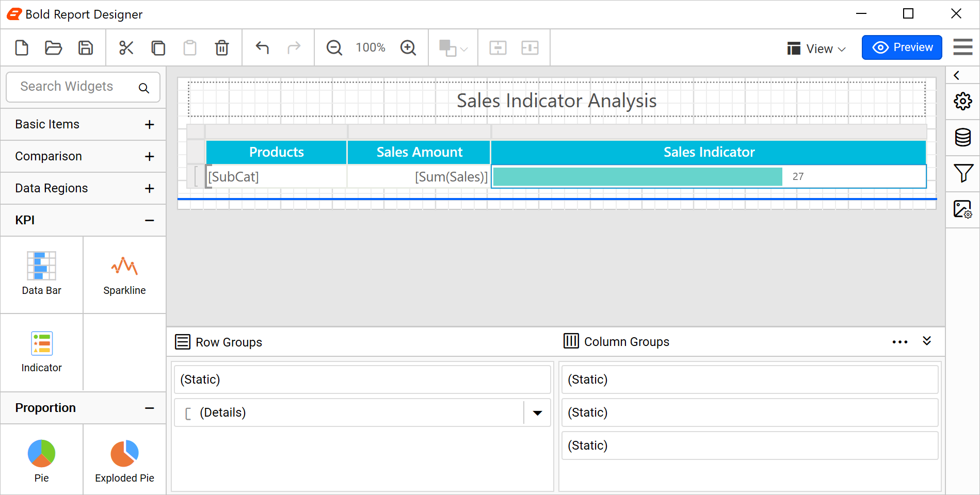Click the Row Groups icon
This screenshot has height=495, width=980.
tap(183, 342)
